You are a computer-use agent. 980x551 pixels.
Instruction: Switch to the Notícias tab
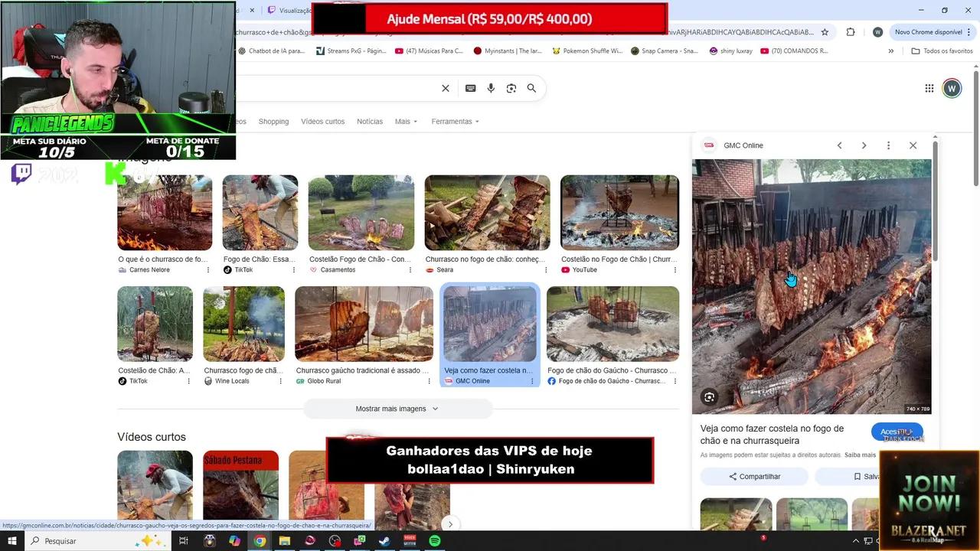tap(370, 122)
